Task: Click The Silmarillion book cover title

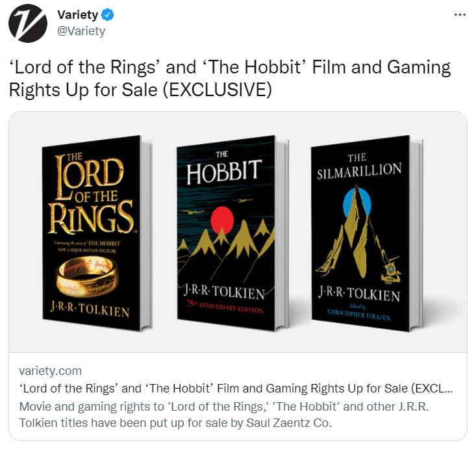Action: click(359, 167)
